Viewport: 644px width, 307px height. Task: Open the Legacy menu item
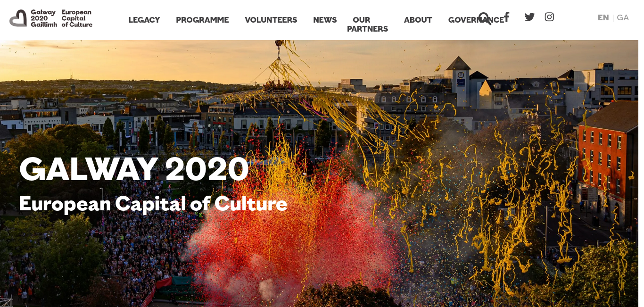(144, 20)
